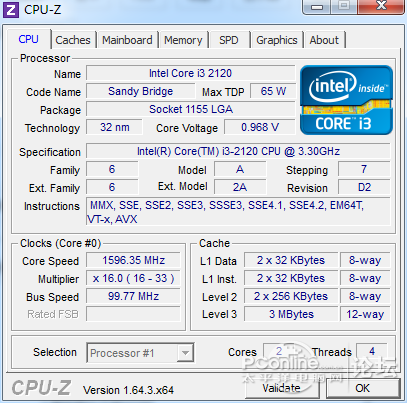Click the maximize window button
The height and width of the screenshot is (403, 407).
[344, 6]
